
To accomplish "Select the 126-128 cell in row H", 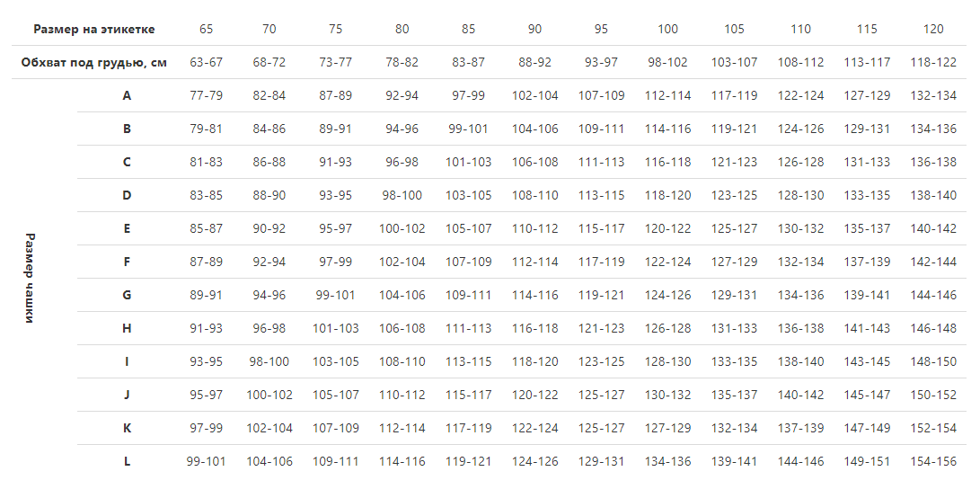I will click(667, 328).
